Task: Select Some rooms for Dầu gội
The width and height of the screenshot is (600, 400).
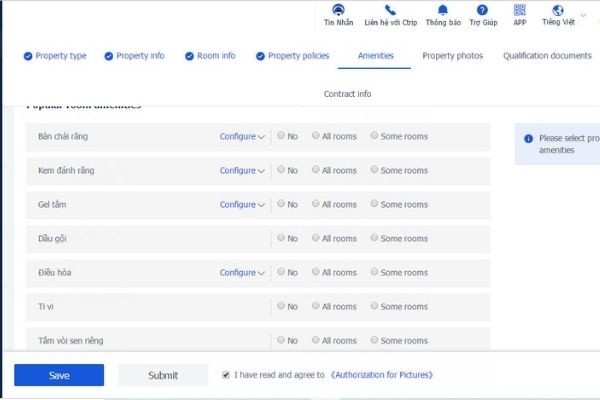Action: [x=374, y=237]
